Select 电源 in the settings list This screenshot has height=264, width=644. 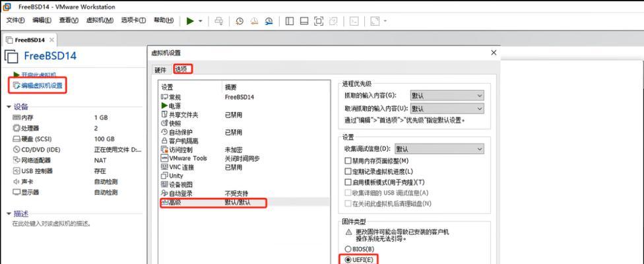(x=244, y=106)
